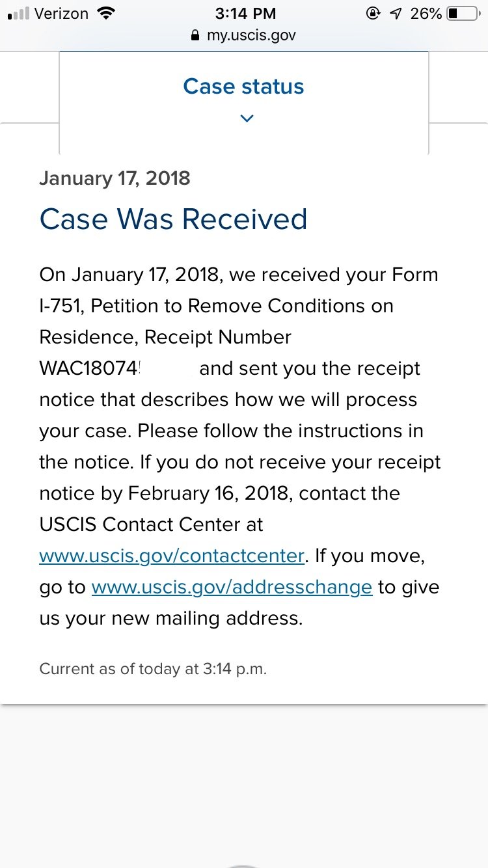Open the www.uscis.gov/contactcenter link
This screenshot has height=868, width=488.
coord(172,556)
